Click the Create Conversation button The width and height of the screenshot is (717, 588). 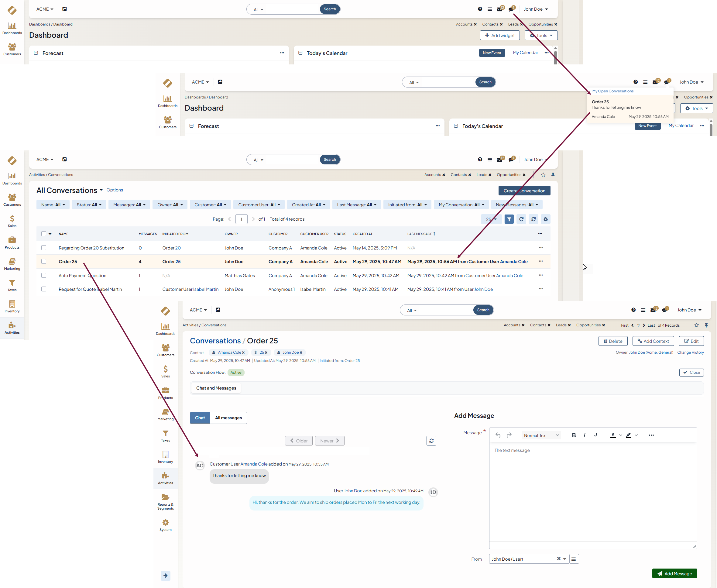coord(524,191)
